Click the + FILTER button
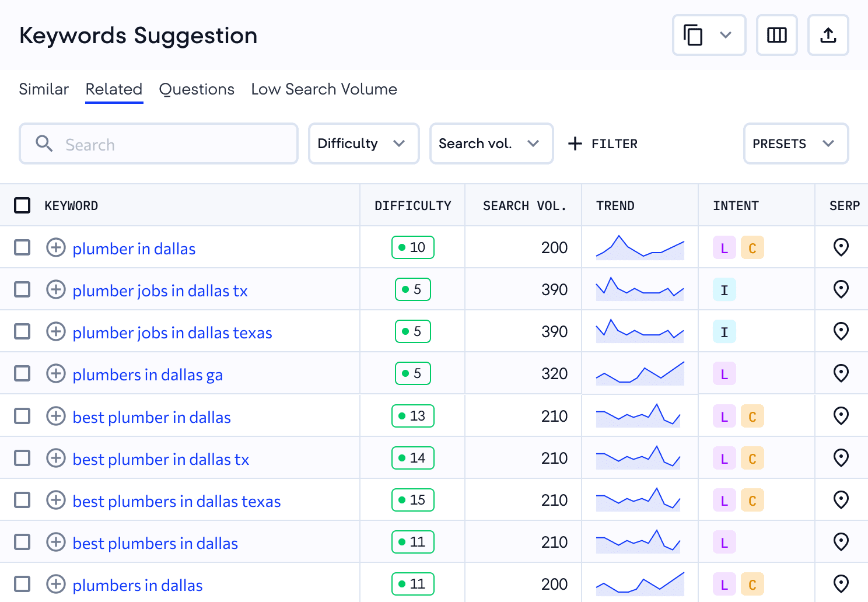Screen dimensions: 868x602 coord(603,143)
